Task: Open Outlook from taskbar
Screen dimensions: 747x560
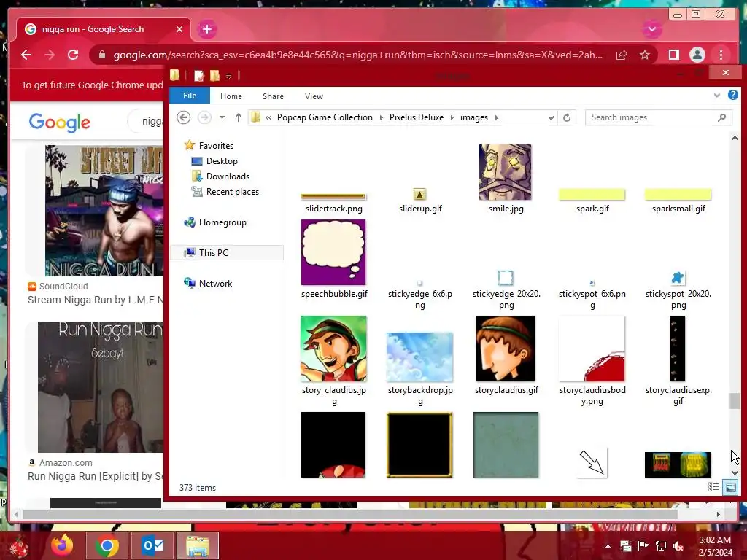Action: pos(153,545)
